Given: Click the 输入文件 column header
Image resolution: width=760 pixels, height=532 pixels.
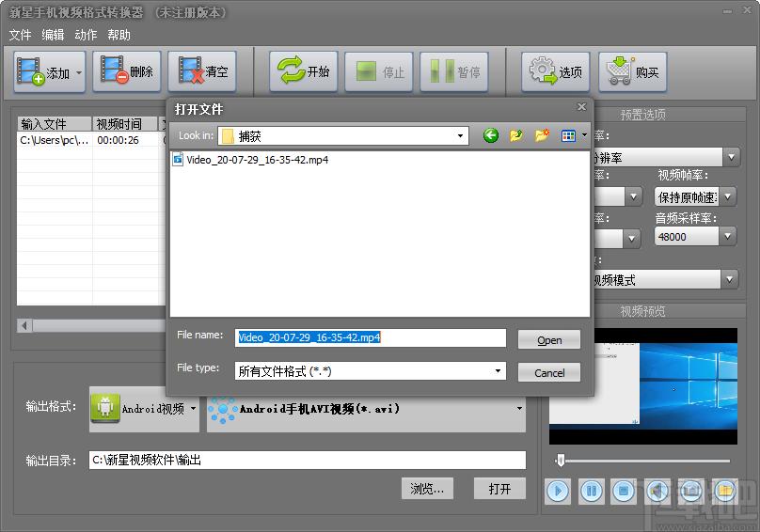Looking at the screenshot, I should tap(55, 124).
